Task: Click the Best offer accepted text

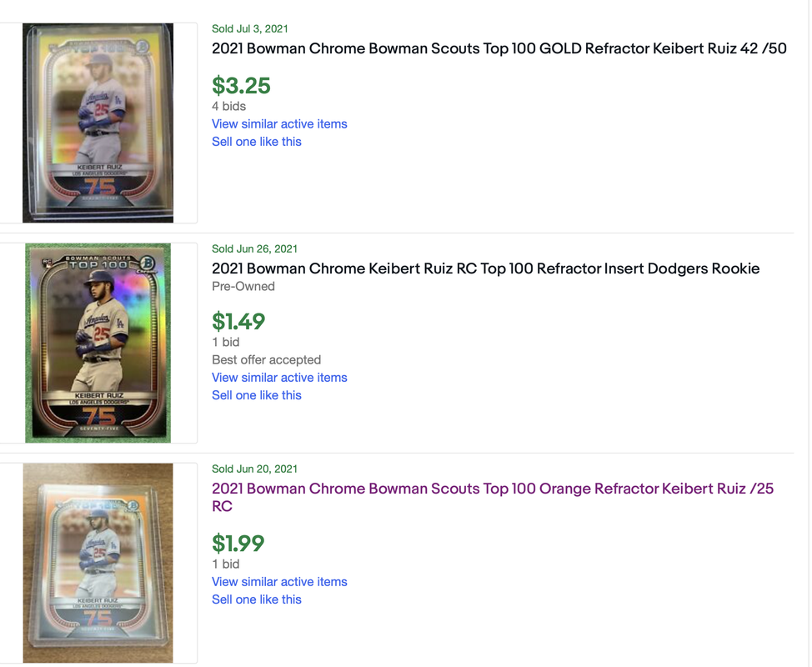Action: (266, 360)
